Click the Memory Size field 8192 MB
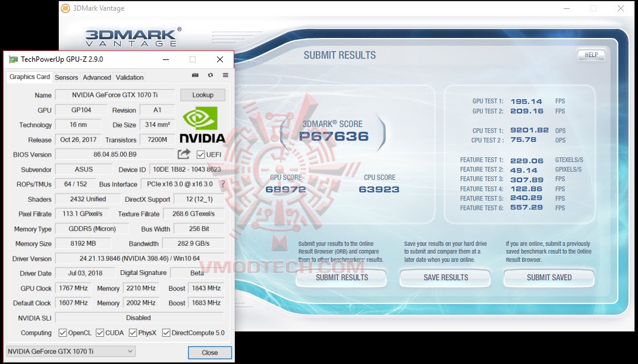This screenshot has width=638, height=364. tap(83, 243)
